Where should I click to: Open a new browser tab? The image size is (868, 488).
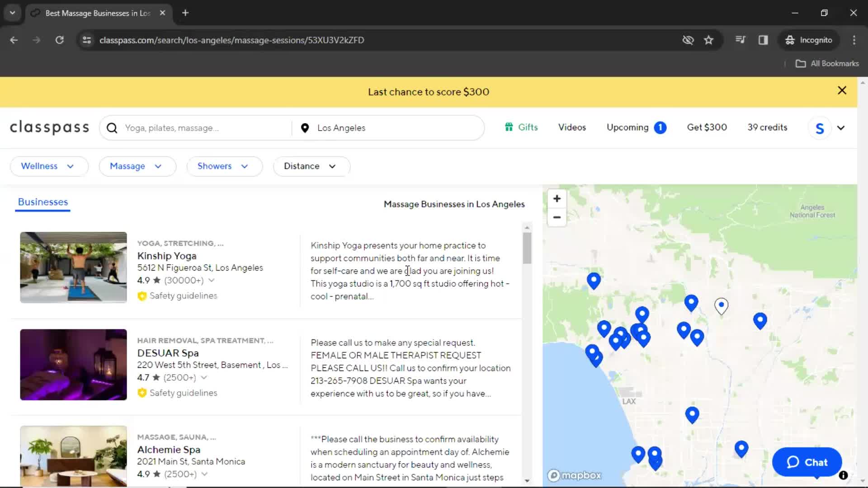click(x=185, y=13)
